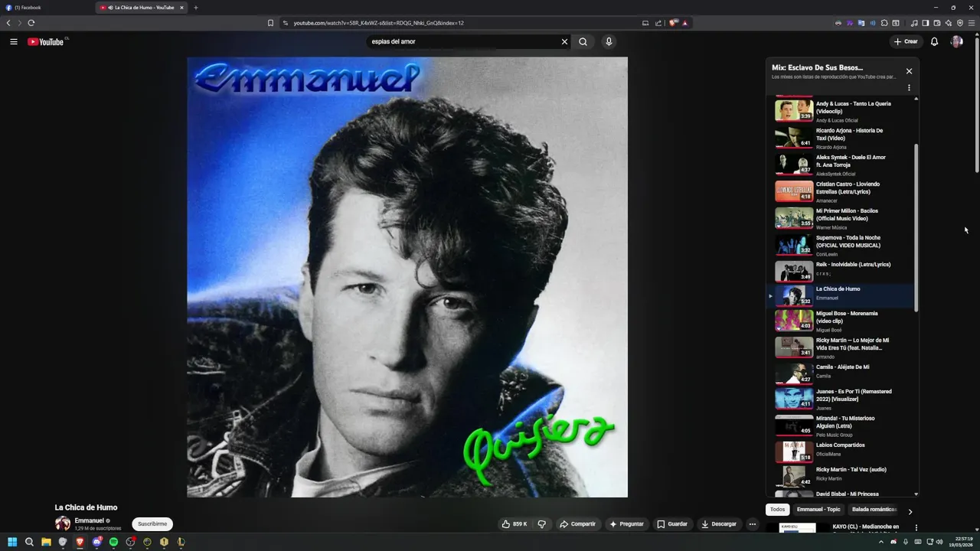This screenshot has height=551, width=980.
Task: Select the Emmanuel - Topic chip
Action: click(818, 510)
